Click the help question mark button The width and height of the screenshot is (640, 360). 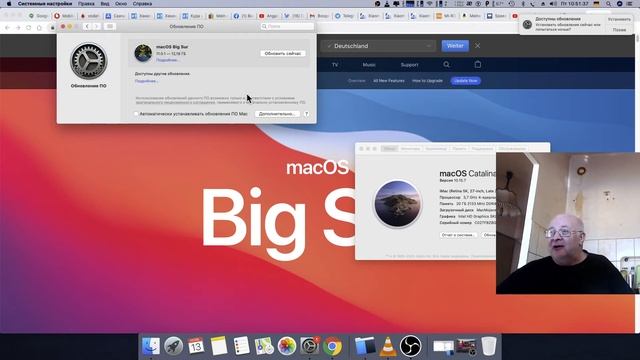click(306, 114)
